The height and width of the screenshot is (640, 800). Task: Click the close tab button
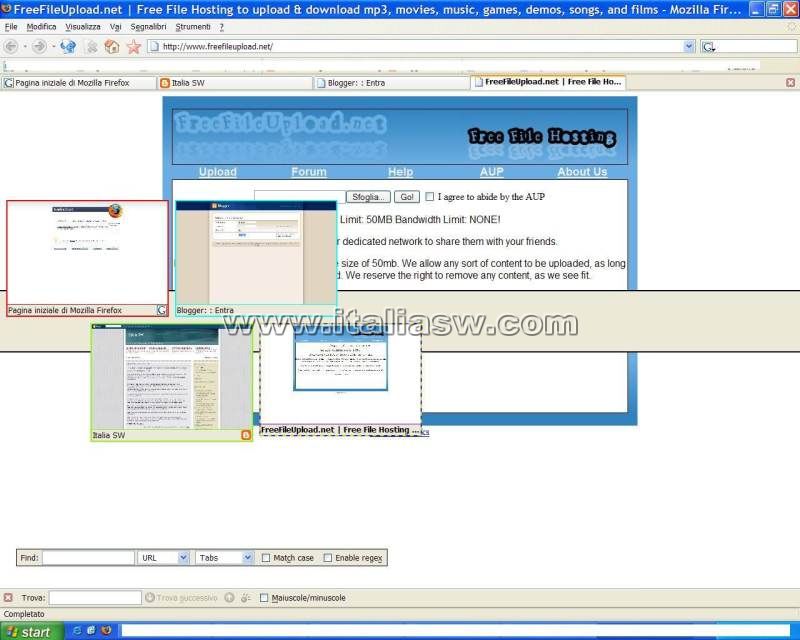point(790,83)
